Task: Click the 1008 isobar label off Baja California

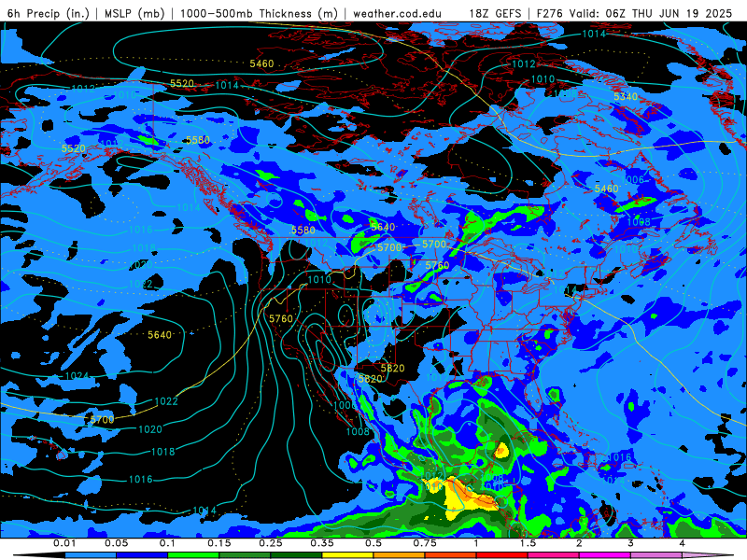Action: pyautogui.click(x=358, y=431)
